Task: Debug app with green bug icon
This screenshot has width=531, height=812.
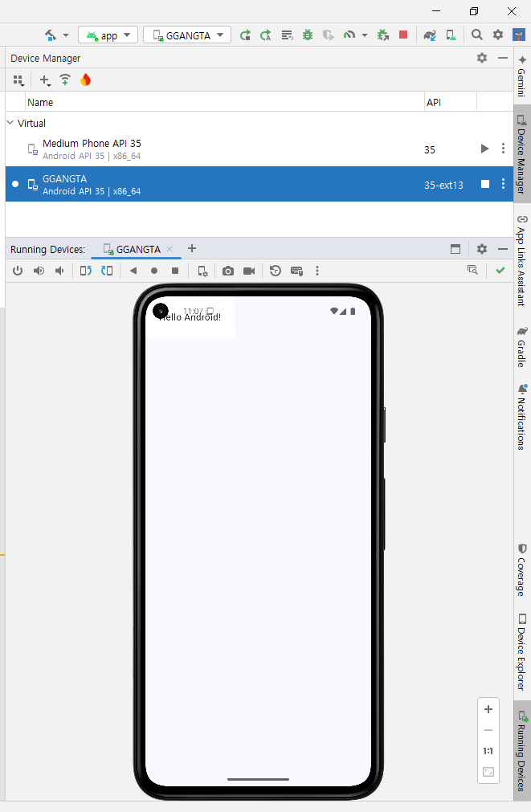Action: coord(308,35)
